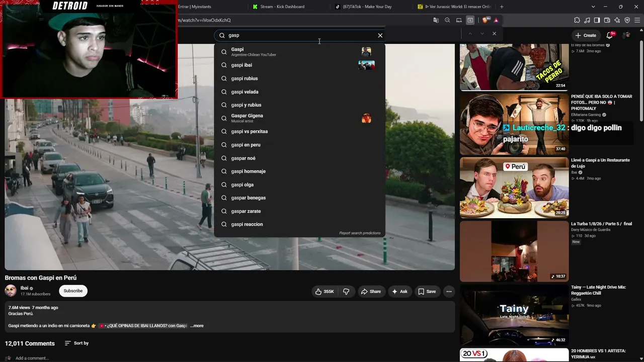This screenshot has height=362, width=644.
Task: Select the 'gaspar zarate' suggestion
Action: 299,211
